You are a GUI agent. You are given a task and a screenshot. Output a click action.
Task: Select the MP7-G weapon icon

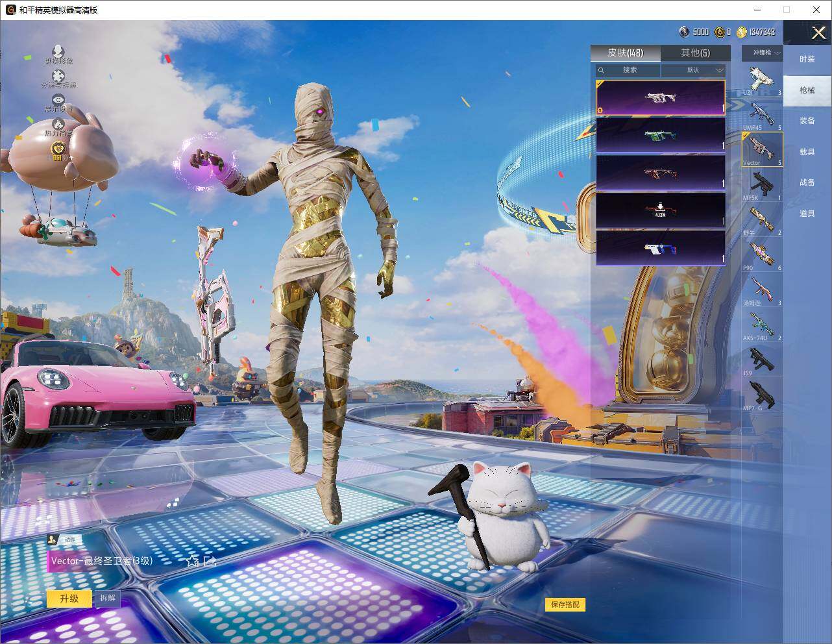[x=762, y=395]
